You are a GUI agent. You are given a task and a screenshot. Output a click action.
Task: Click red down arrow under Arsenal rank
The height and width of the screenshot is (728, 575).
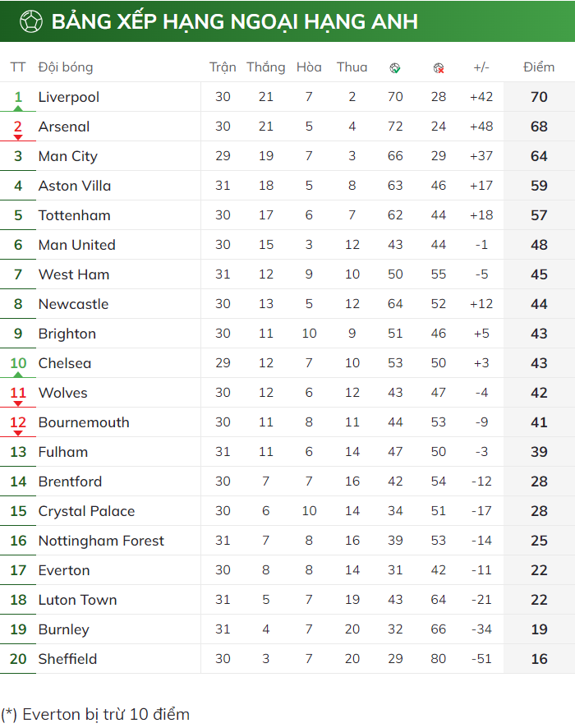pyautogui.click(x=18, y=137)
